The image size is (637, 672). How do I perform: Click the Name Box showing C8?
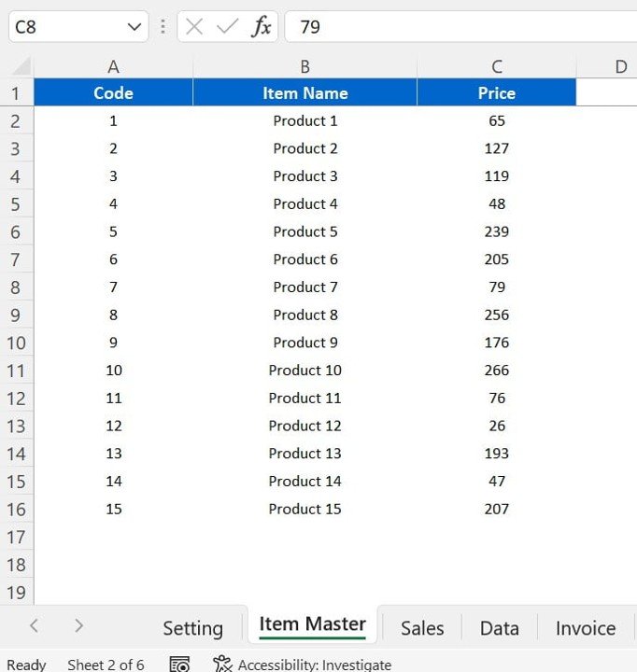78,26
